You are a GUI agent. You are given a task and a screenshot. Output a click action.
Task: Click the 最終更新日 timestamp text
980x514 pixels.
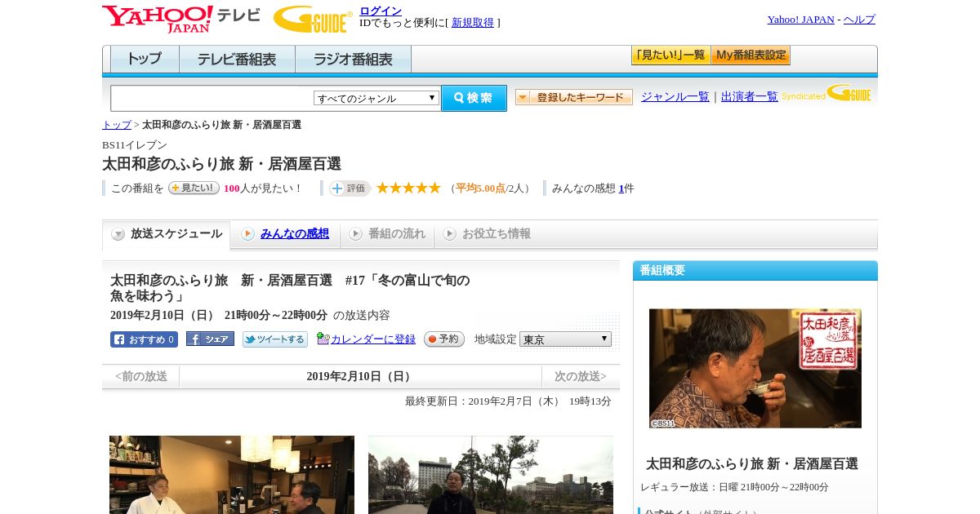[x=508, y=401]
